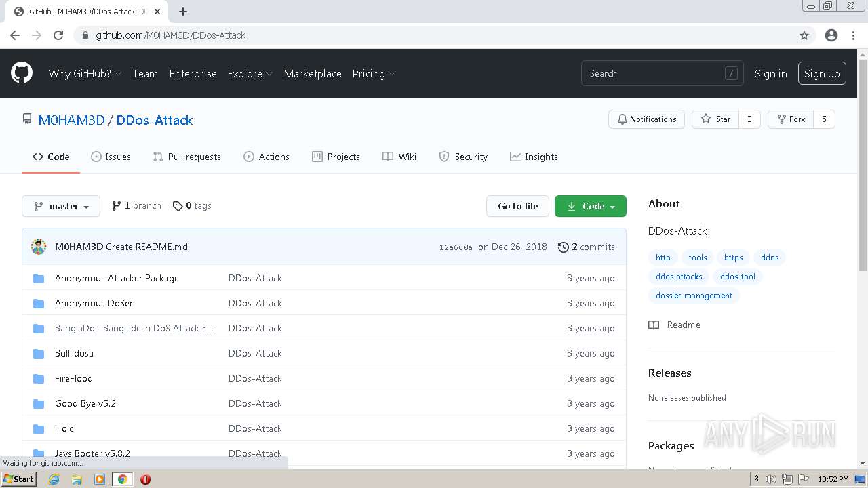The height and width of the screenshot is (488, 868).
Task: Star the DDos-Attack repository
Action: (x=715, y=119)
